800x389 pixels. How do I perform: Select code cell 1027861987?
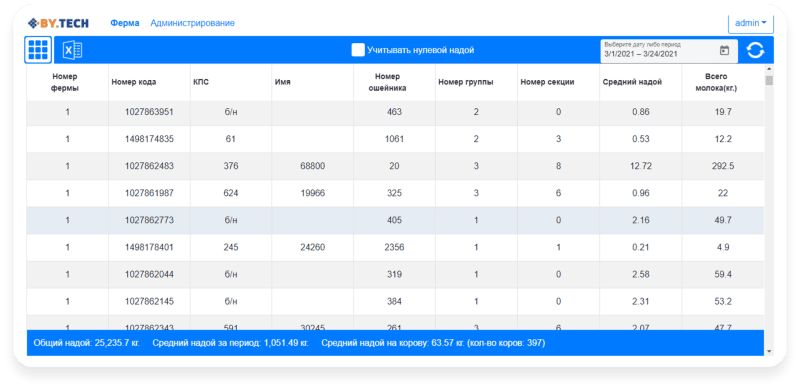tap(149, 193)
